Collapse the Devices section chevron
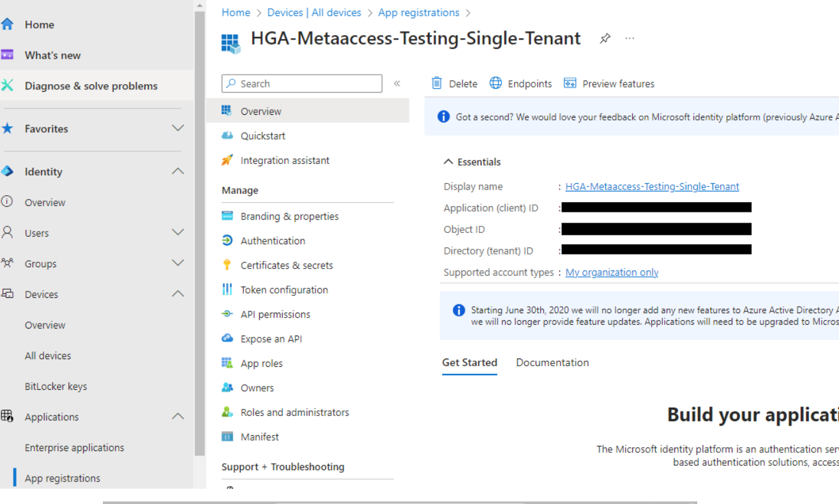 [178, 293]
